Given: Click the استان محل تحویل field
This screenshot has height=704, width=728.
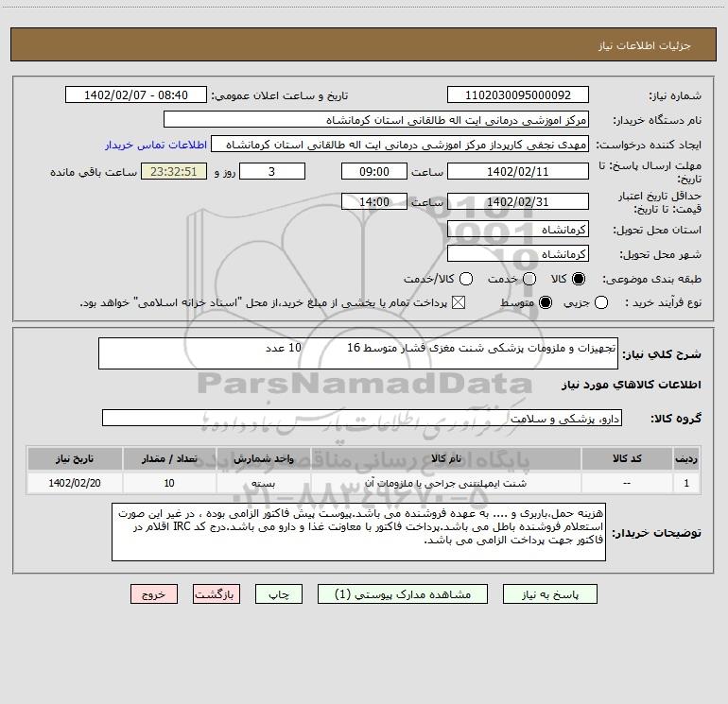Looking at the screenshot, I should coord(518,230).
